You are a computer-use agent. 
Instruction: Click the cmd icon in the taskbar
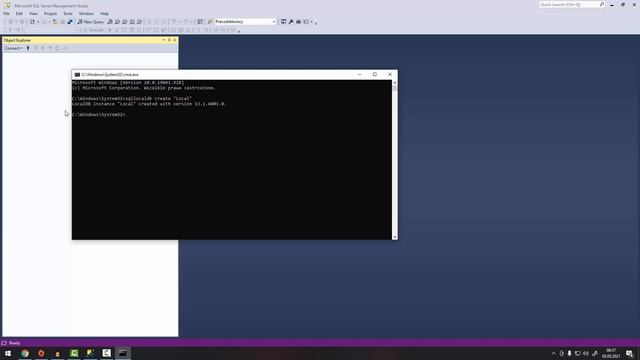[x=122, y=353]
